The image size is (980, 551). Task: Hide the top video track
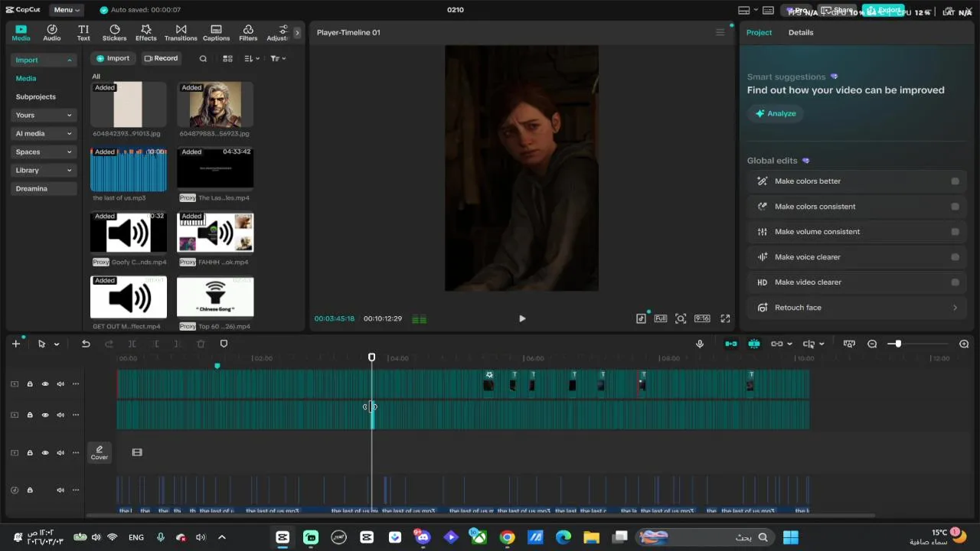(45, 384)
